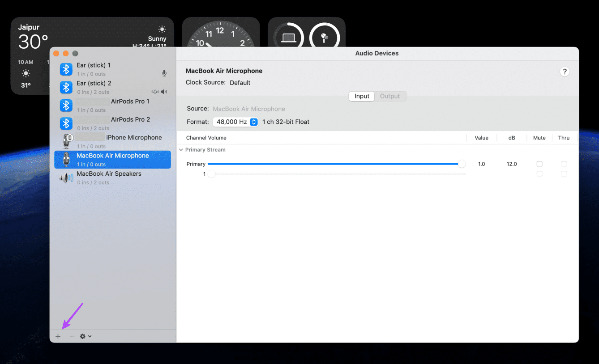Select iPhone Microphone in device list
This screenshot has height=364, width=599.
click(113, 142)
